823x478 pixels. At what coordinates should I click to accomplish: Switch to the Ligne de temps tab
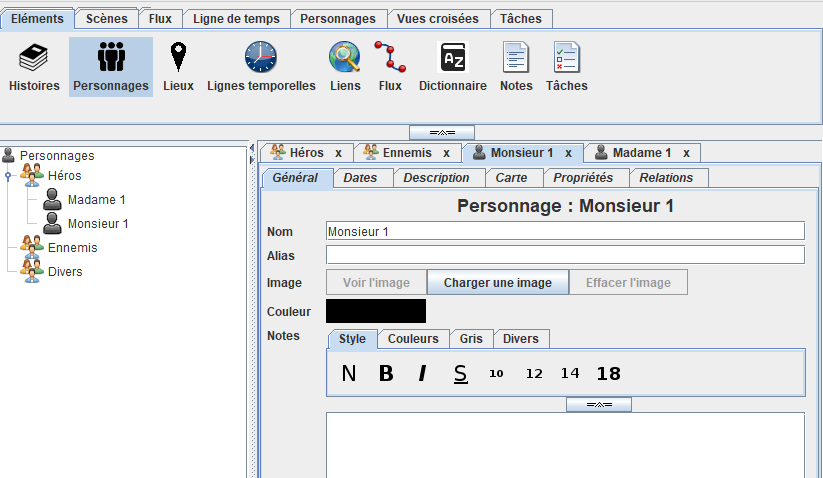click(x=236, y=18)
